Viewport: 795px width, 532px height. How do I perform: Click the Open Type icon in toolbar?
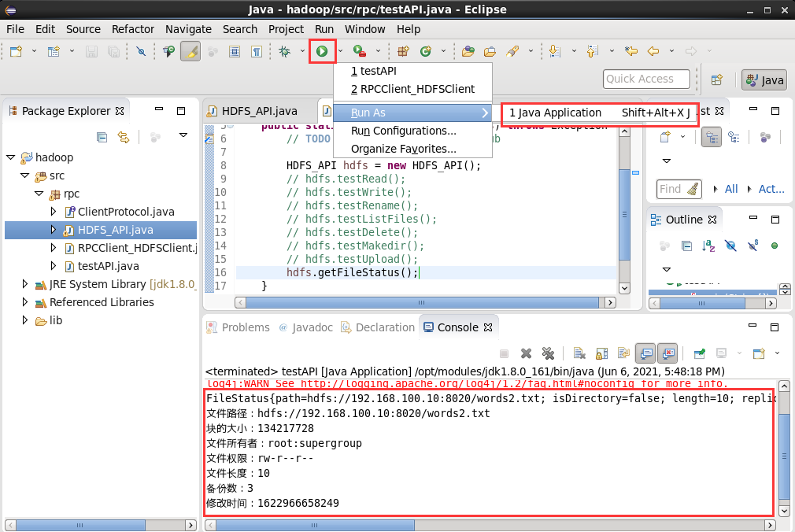pos(468,51)
